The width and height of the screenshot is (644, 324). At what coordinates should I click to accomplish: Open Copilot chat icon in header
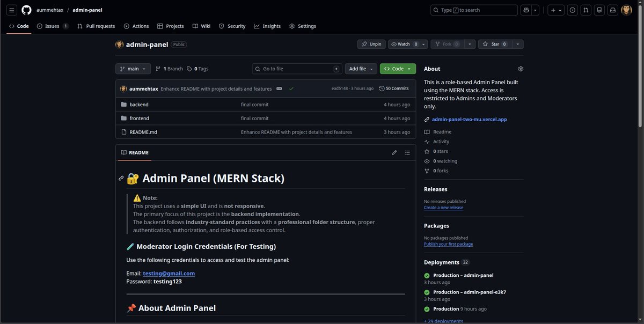point(526,10)
